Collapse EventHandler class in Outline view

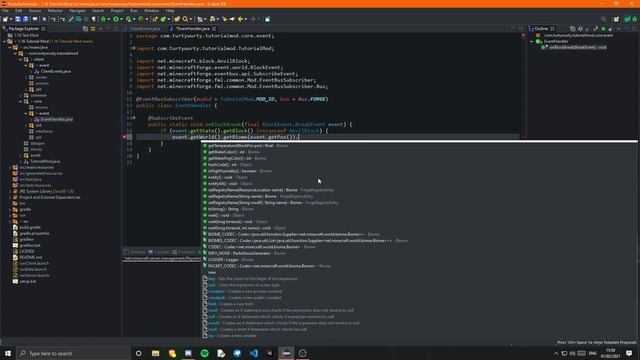tap(531, 41)
